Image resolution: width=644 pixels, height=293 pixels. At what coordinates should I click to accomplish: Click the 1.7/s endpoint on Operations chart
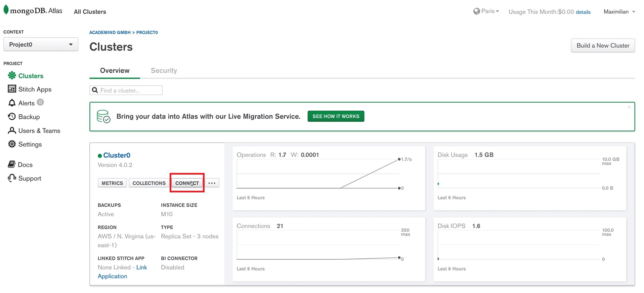coord(399,159)
